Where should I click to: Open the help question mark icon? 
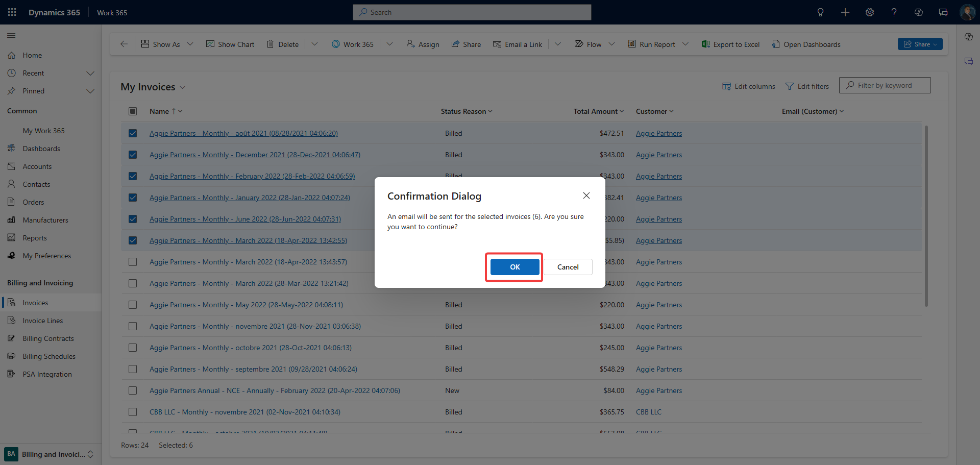pos(894,12)
